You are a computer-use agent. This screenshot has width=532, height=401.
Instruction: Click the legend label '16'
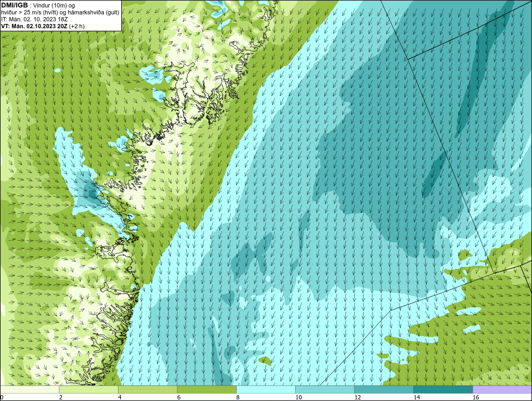coord(476,397)
